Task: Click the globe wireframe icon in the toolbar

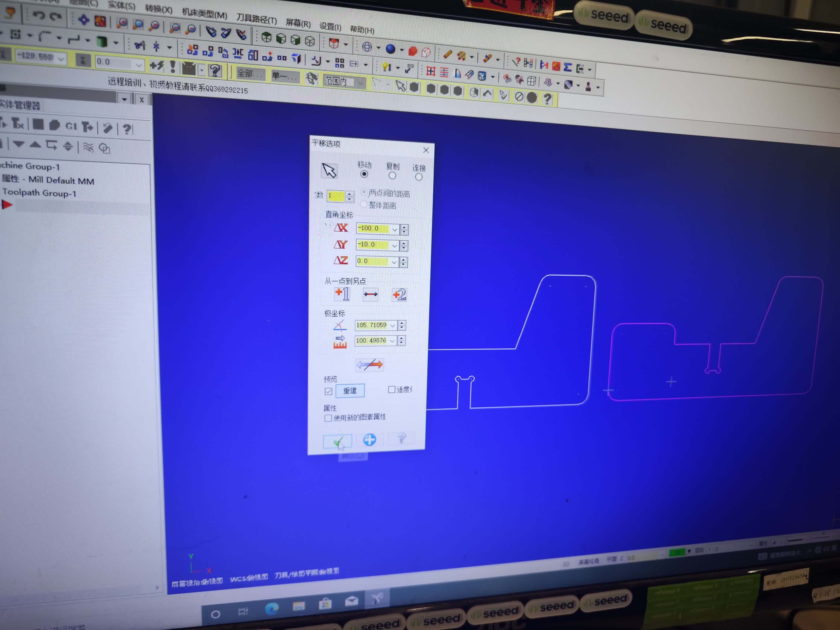Action: (366, 47)
